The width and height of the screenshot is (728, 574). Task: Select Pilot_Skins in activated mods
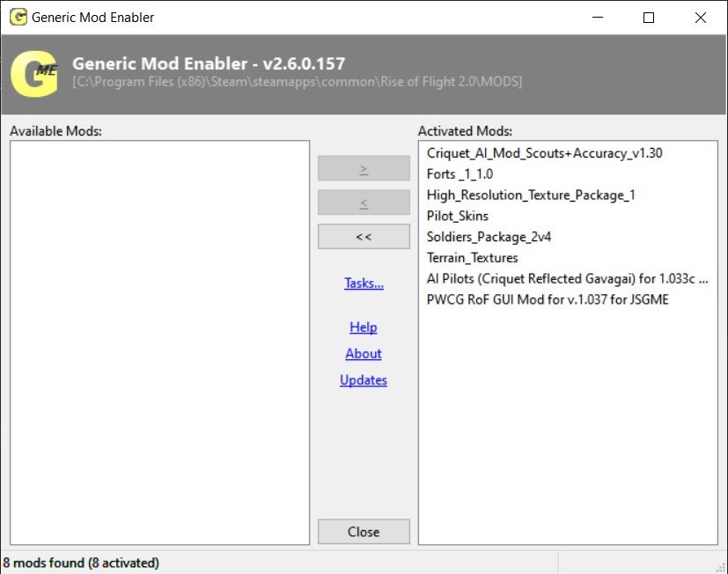coord(458,216)
